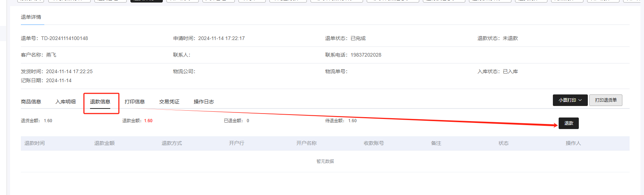This screenshot has width=644, height=195.
Task: Click the 打印退货单 button
Action: 605,100
